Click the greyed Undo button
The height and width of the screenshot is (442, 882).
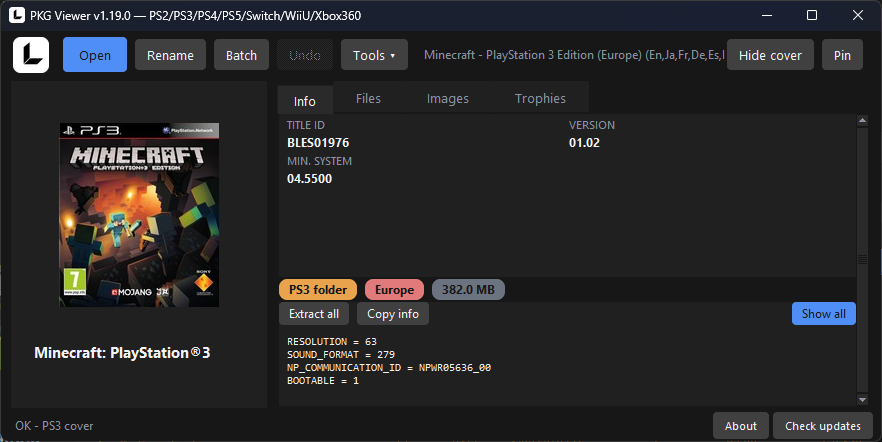click(305, 55)
